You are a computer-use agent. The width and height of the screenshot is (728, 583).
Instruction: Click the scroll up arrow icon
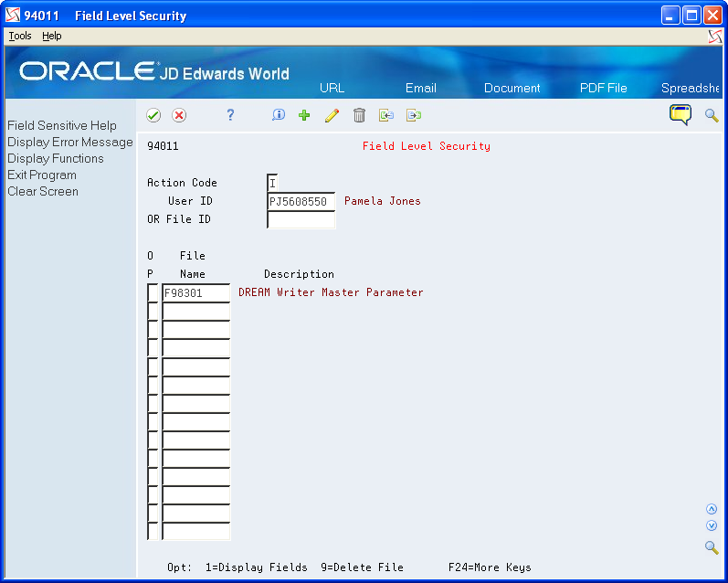(712, 509)
